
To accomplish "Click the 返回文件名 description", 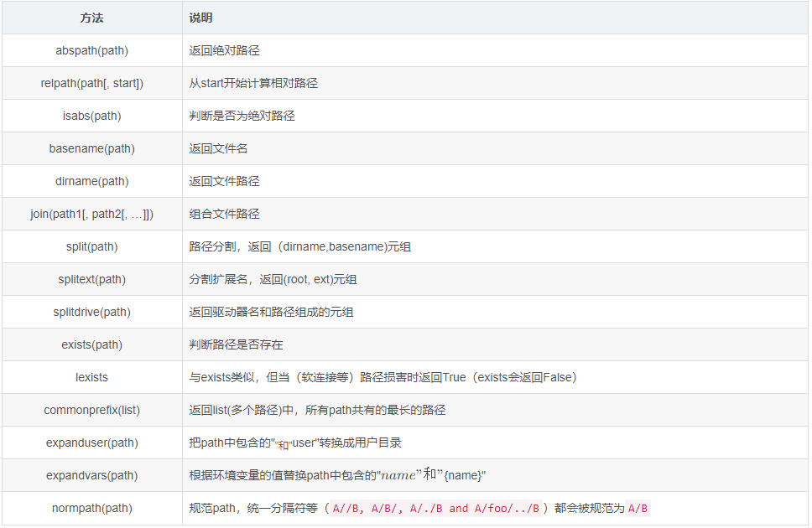I will pos(218,148).
